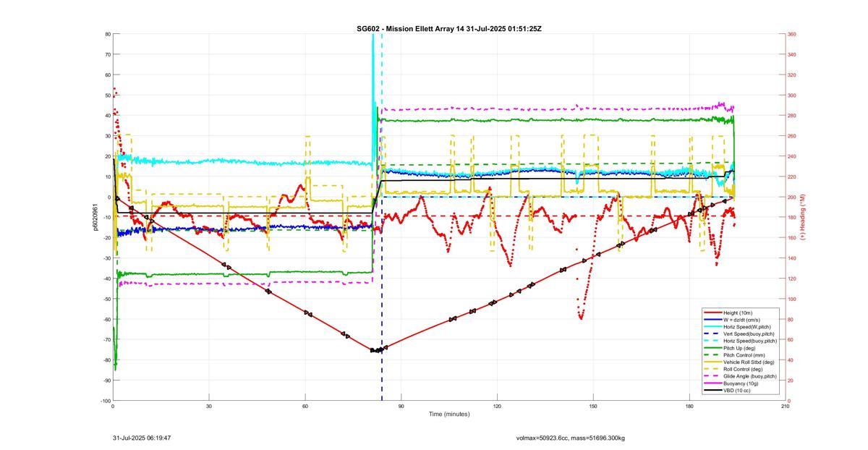Click the lowest point of the red Height curve
Viewport: 868px width, 450px height.
tap(375, 351)
